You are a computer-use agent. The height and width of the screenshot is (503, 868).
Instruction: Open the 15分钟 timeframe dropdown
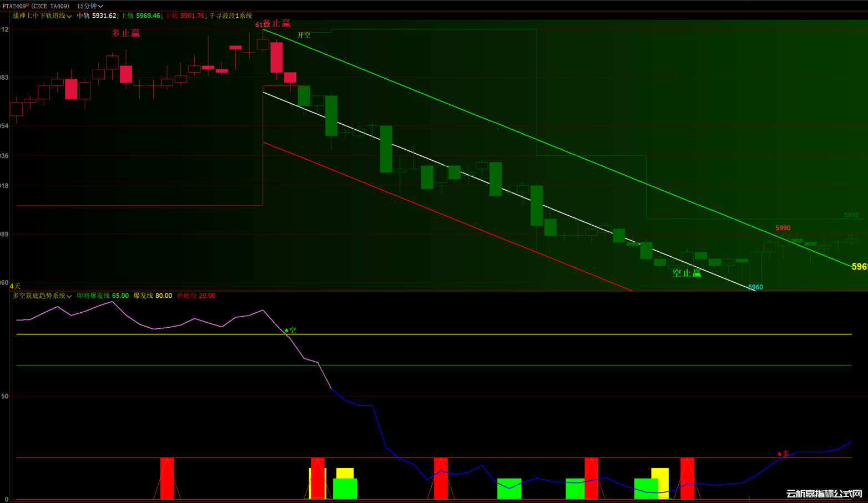click(90, 6)
